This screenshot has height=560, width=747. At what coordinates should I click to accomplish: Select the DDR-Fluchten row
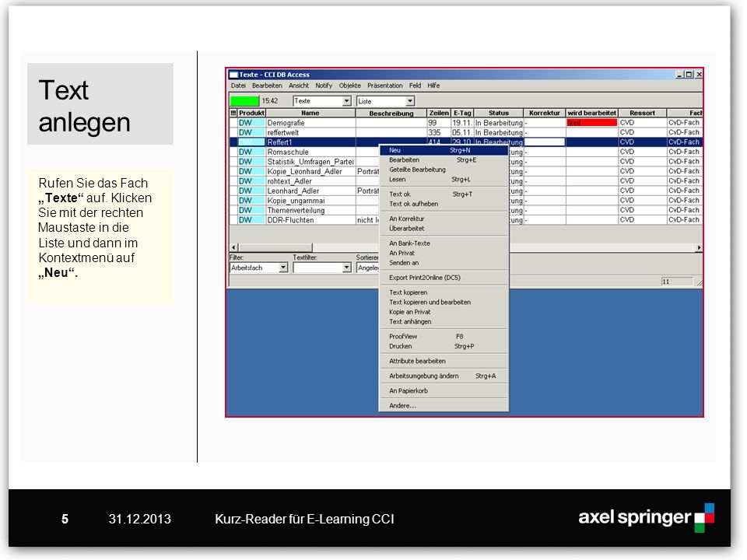tap(466, 220)
